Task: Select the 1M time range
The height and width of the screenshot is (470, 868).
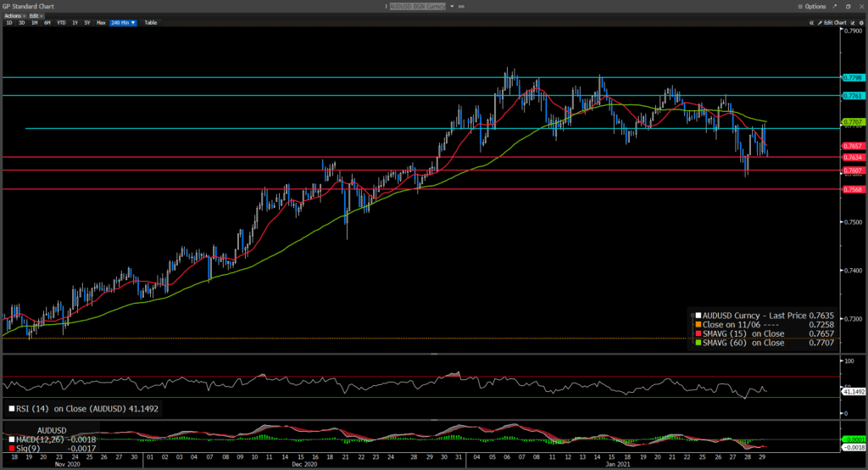Action: pos(34,23)
